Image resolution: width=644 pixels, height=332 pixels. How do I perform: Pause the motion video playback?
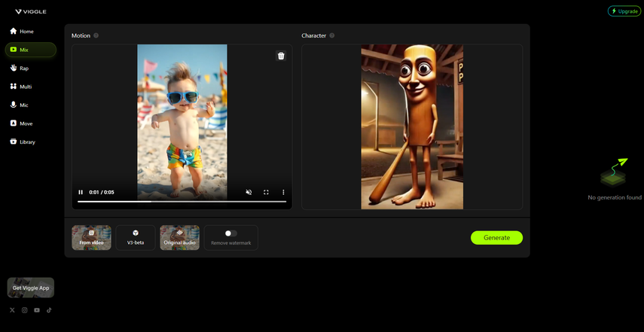81,192
